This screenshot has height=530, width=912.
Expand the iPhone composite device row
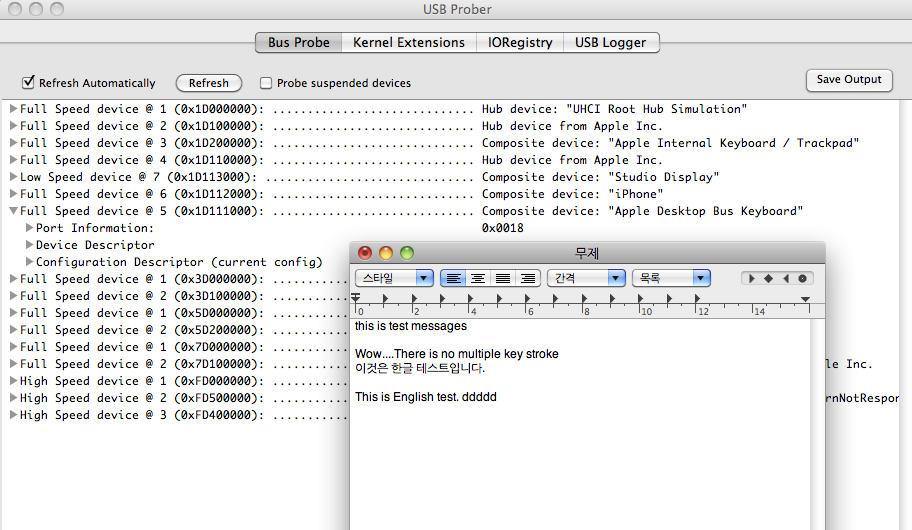[x=13, y=194]
